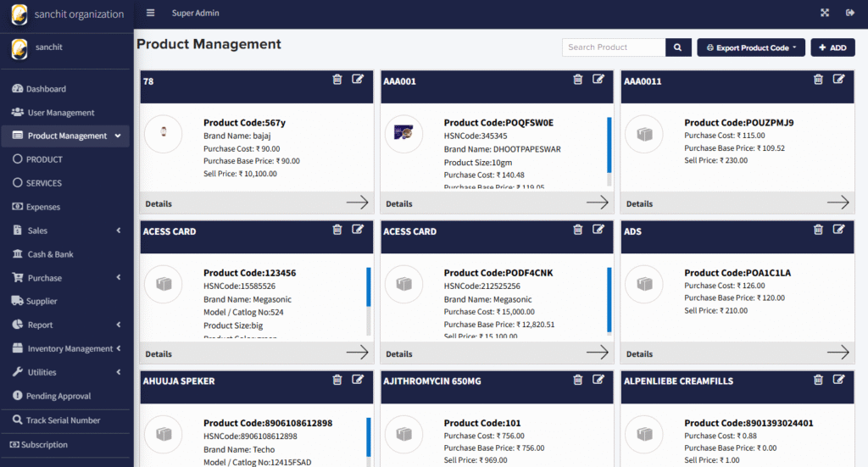Image resolution: width=868 pixels, height=467 pixels.
Task: Edit the ALPENLIEBE CREAMFILLS product
Action: [838, 381]
